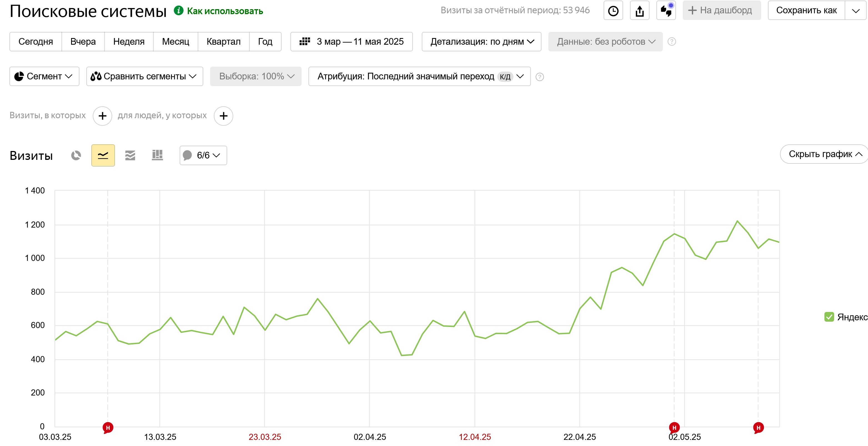
Task: Add condition for людей, у которых
Action: [x=224, y=116]
